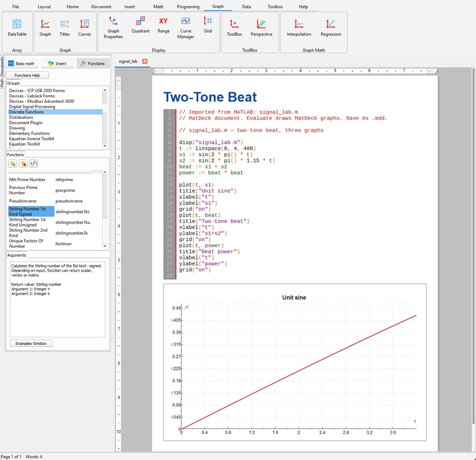Click the Perspective tool
The image size is (476, 460).
(x=261, y=28)
